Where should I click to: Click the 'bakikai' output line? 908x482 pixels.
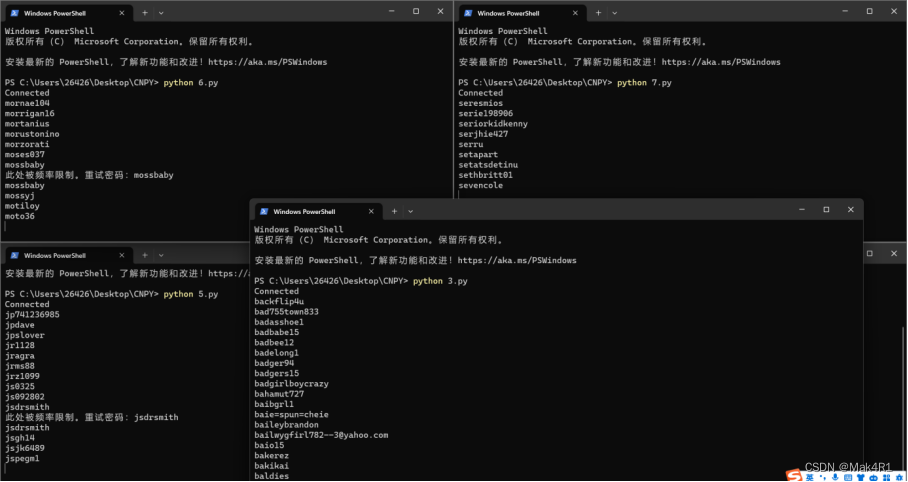(x=272, y=466)
